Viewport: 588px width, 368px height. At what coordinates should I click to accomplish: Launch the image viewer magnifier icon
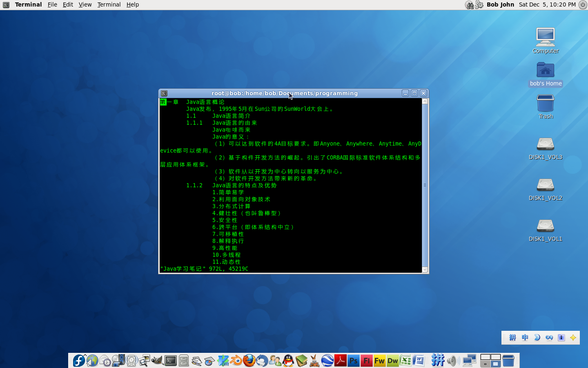[x=145, y=361]
